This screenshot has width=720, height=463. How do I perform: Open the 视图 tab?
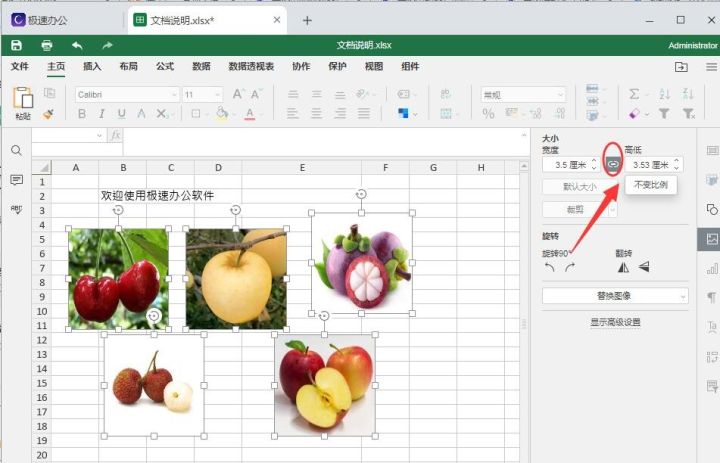tap(374, 67)
